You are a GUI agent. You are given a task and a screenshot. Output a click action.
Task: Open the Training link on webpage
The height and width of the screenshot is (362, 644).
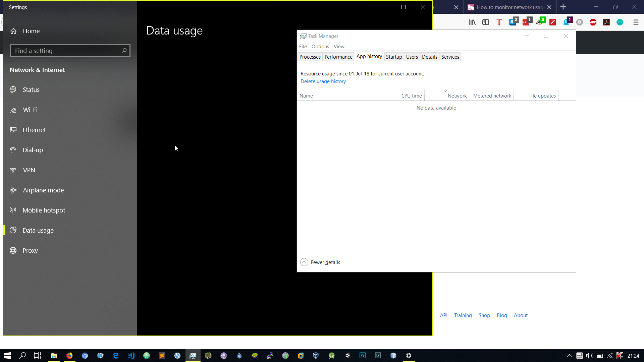(463, 315)
